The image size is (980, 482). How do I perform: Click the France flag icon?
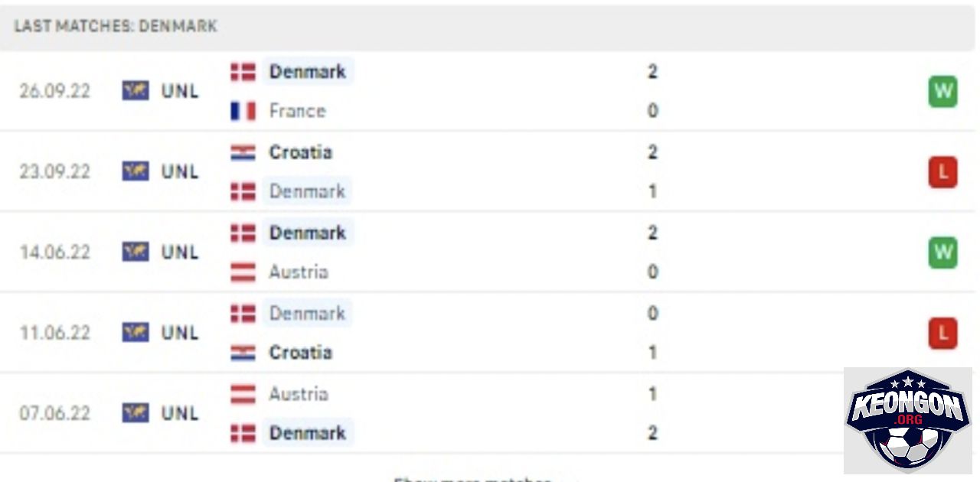coord(243,112)
